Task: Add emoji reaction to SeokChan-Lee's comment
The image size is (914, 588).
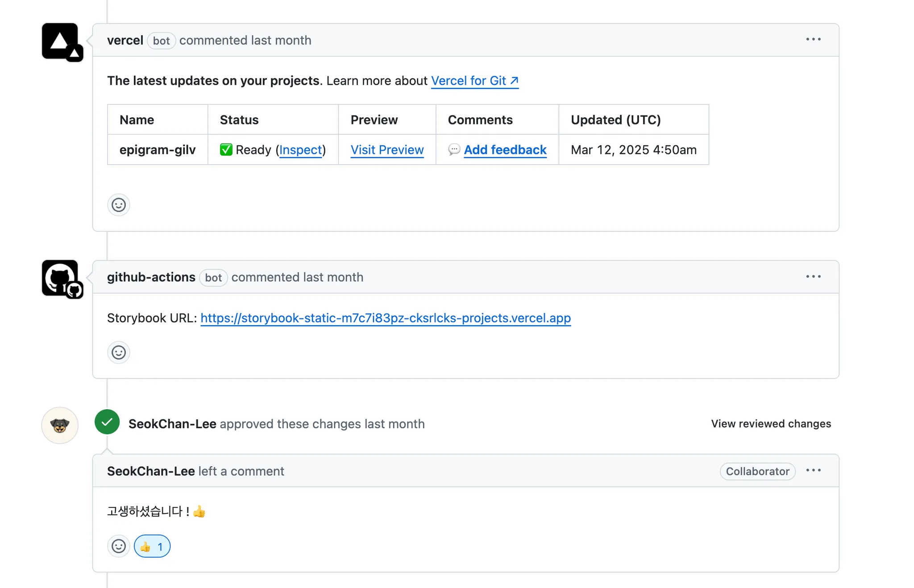Action: click(x=119, y=547)
